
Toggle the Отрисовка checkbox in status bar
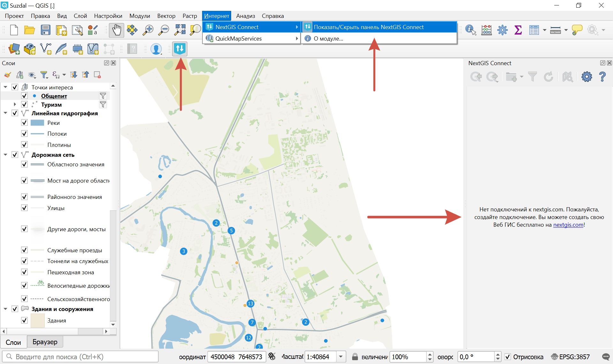point(508,357)
